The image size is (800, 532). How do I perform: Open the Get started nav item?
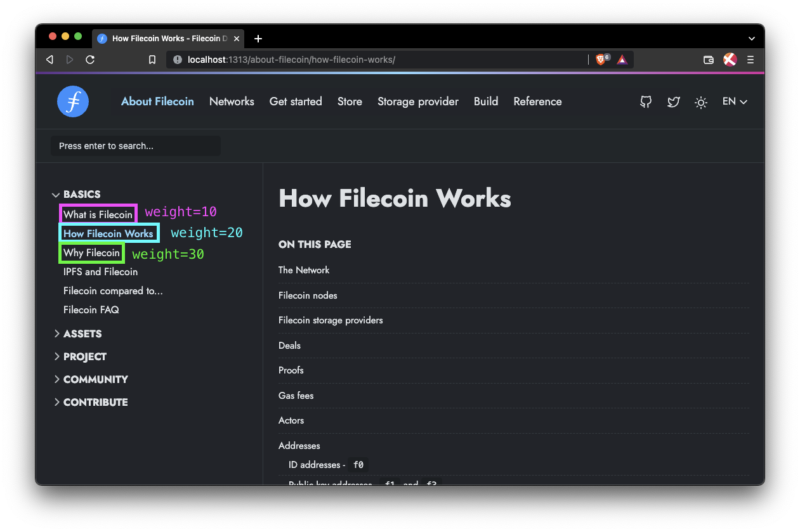point(296,101)
